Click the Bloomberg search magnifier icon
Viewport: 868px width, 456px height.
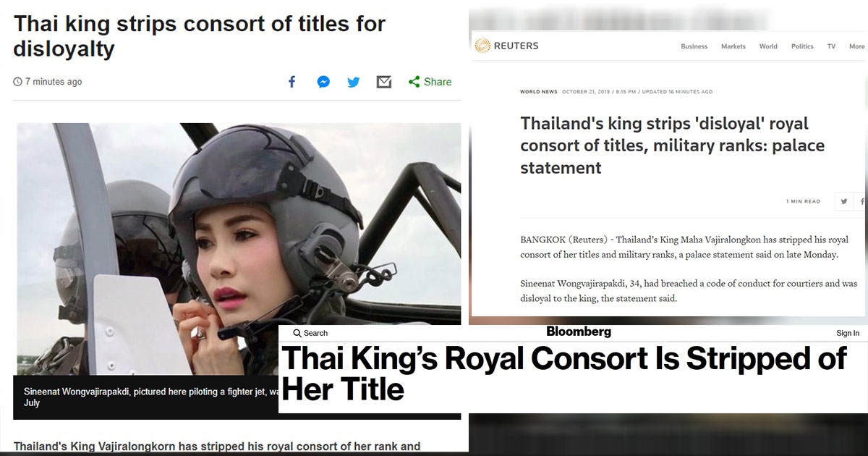click(x=297, y=333)
